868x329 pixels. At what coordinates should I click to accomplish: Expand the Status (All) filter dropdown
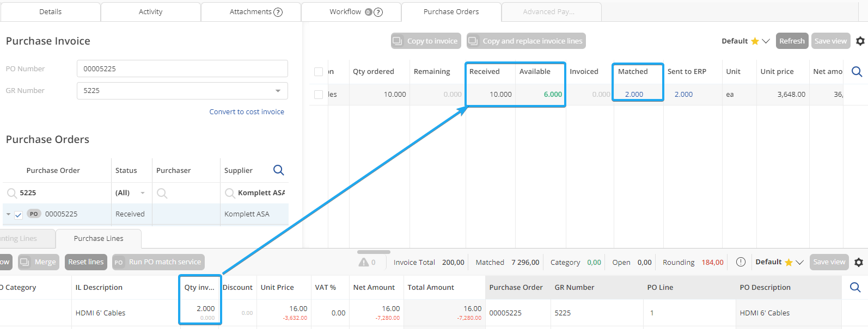click(143, 193)
